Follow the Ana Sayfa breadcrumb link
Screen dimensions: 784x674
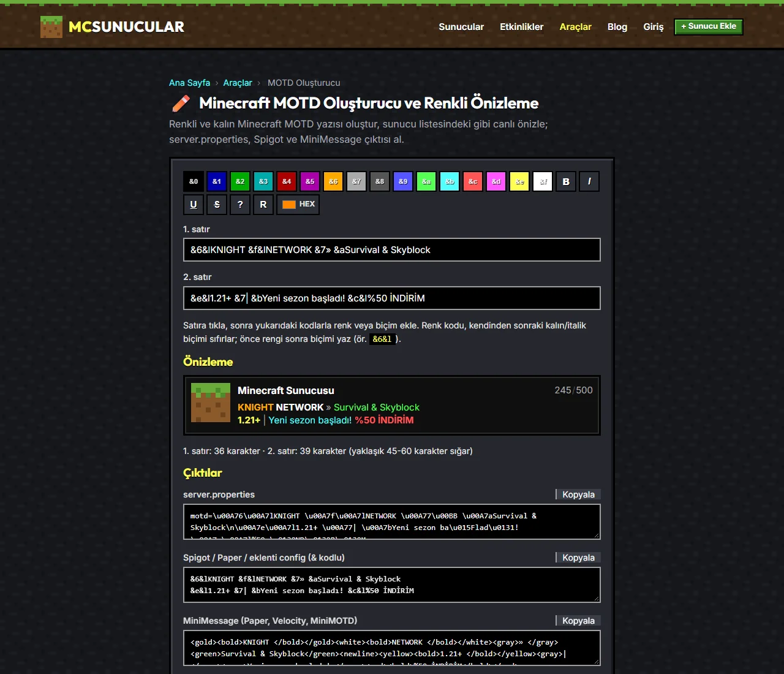pos(189,83)
